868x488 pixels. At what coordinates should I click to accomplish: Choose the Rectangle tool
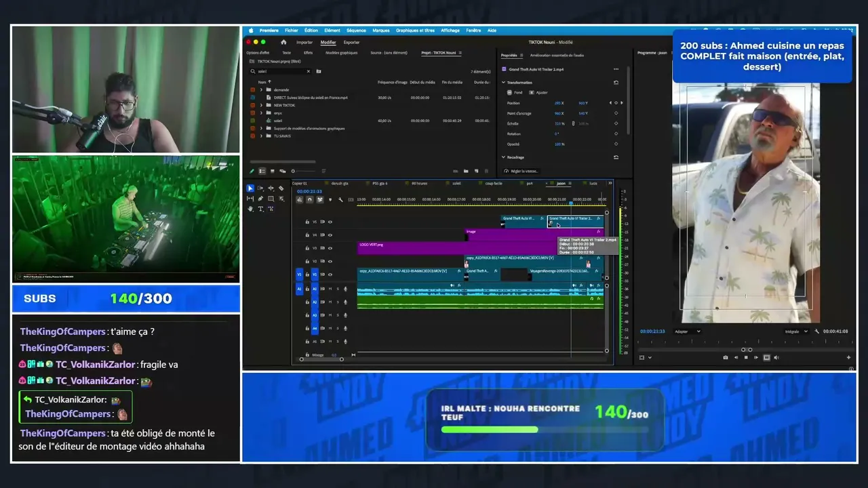tap(271, 199)
